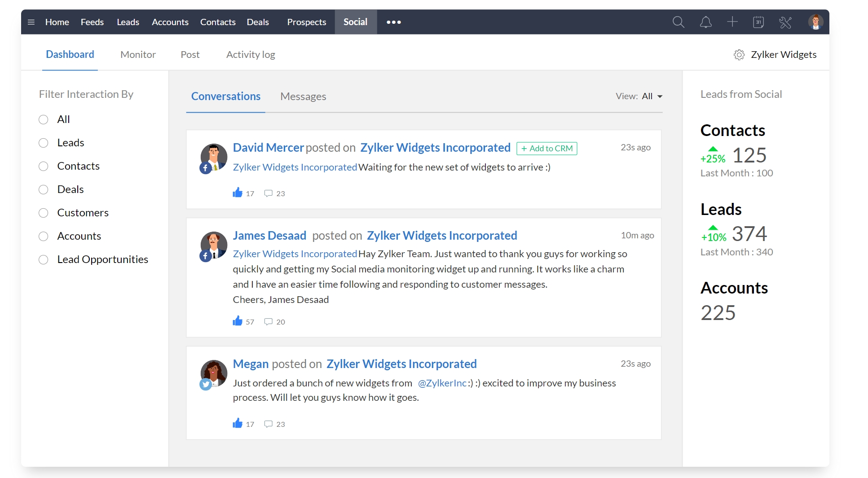Select the Customers filter radio button

coord(44,213)
